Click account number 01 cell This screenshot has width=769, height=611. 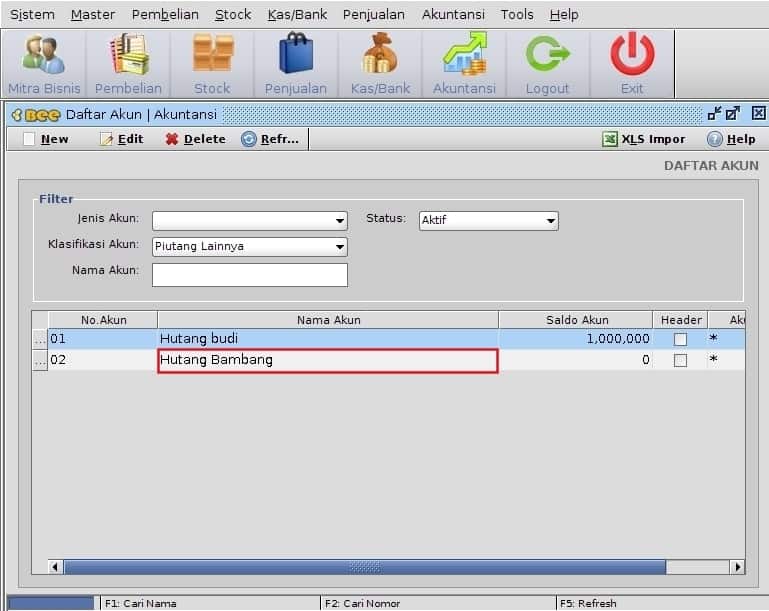pos(103,339)
